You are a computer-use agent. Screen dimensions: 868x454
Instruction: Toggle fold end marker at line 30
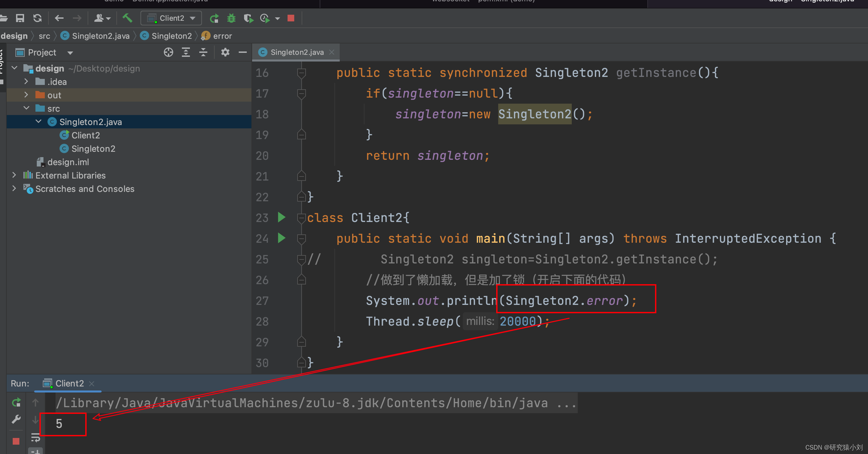click(x=302, y=362)
